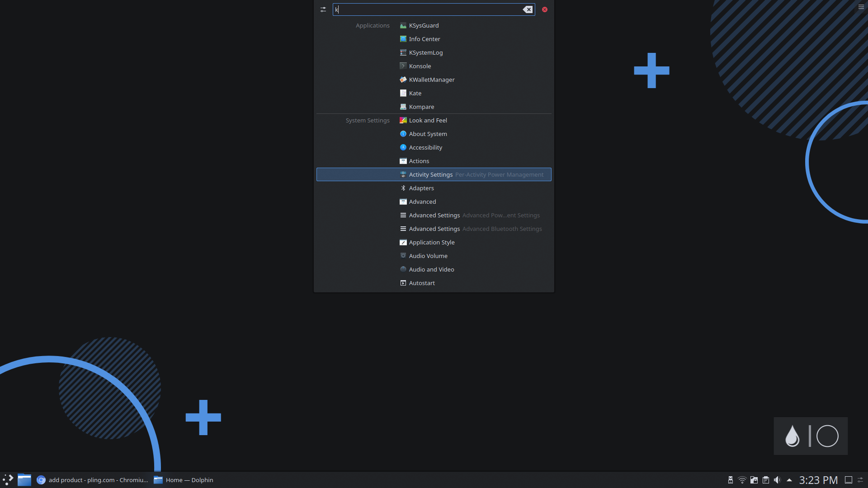
Task: Open Bluetooth Adapters settings
Action: coord(434,188)
